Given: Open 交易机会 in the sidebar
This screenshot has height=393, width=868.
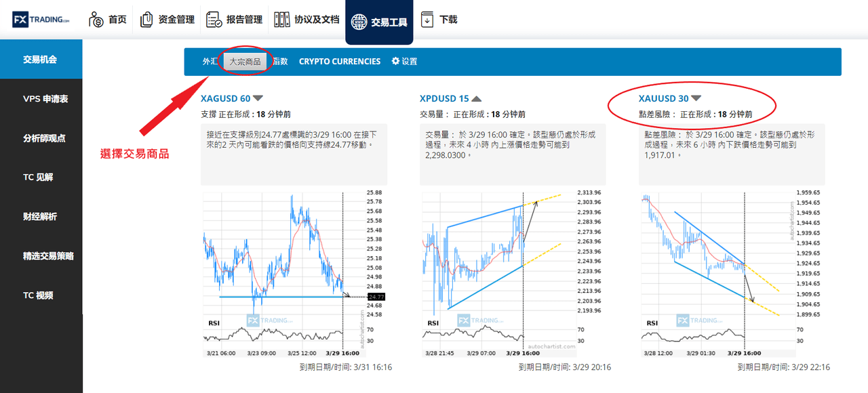Looking at the screenshot, I should [x=41, y=59].
